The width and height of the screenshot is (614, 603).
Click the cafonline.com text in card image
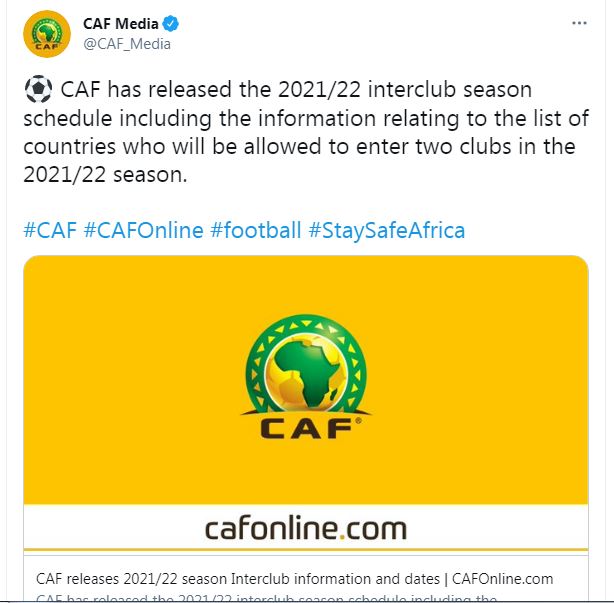(306, 527)
